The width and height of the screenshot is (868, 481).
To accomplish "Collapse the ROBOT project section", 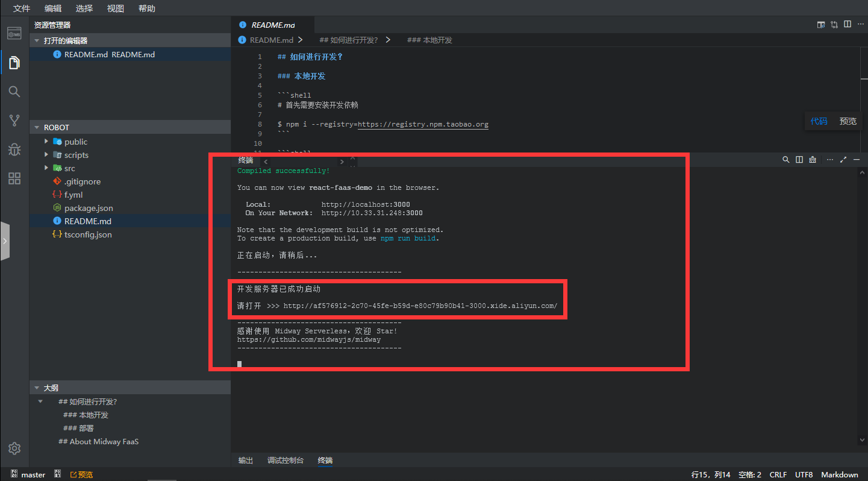I will (x=36, y=127).
